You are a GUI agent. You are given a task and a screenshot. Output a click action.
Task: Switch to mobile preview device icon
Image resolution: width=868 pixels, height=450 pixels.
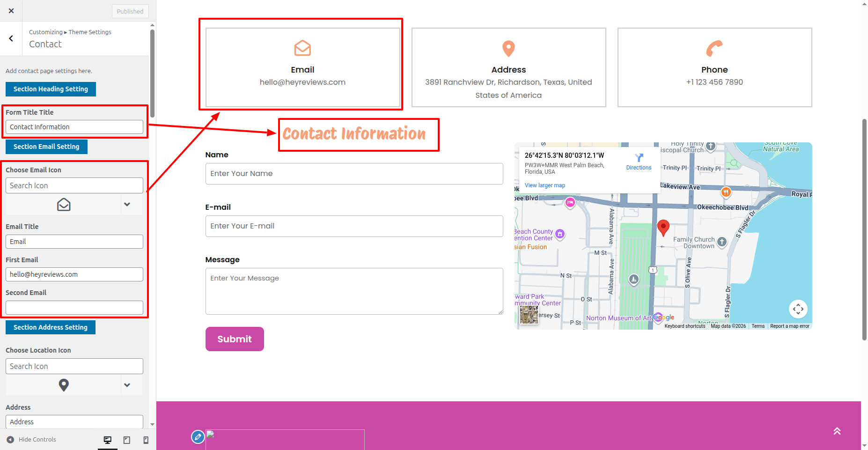[146, 440]
